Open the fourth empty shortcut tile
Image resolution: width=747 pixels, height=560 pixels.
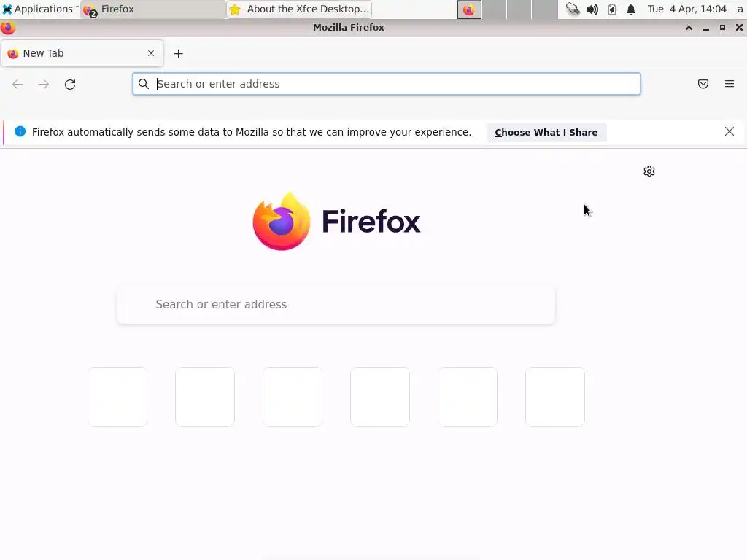click(380, 397)
